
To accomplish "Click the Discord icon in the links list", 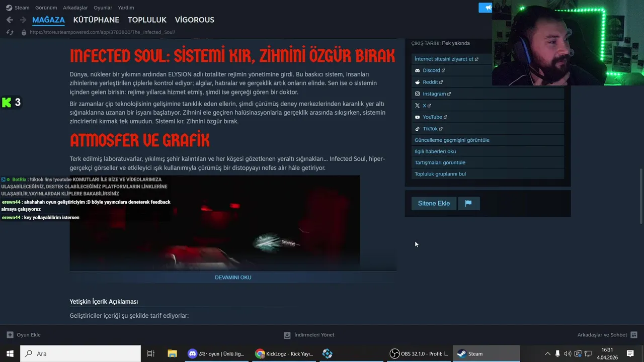I will click(x=418, y=70).
